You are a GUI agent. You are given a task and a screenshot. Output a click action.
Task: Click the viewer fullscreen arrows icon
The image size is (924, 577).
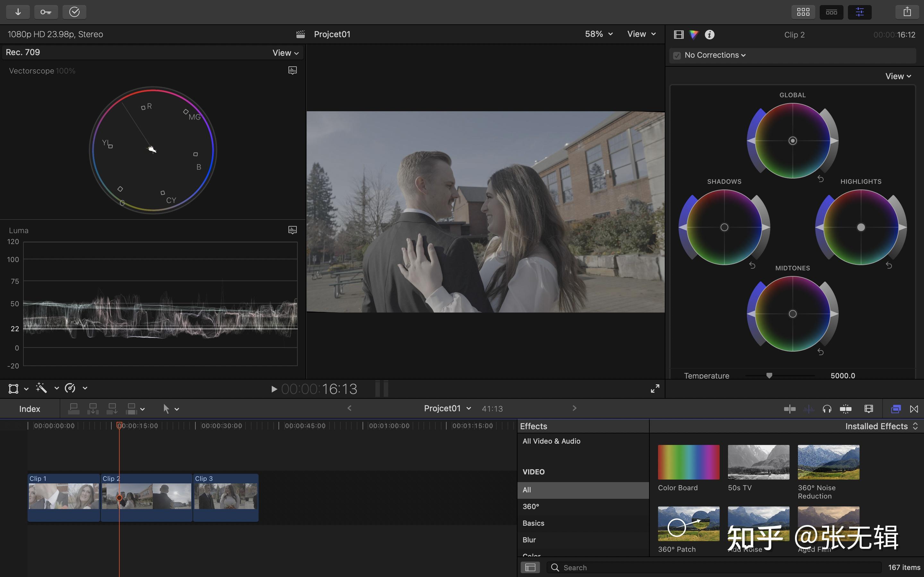655,389
